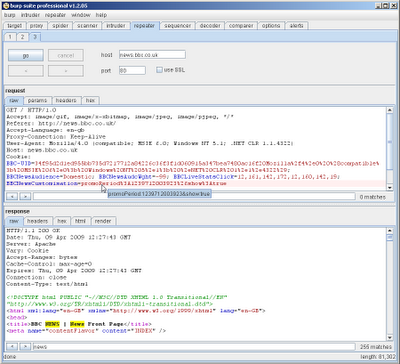400x364 pixels.
Task: Click response scrollbar up arrow
Action: click(x=390, y=231)
